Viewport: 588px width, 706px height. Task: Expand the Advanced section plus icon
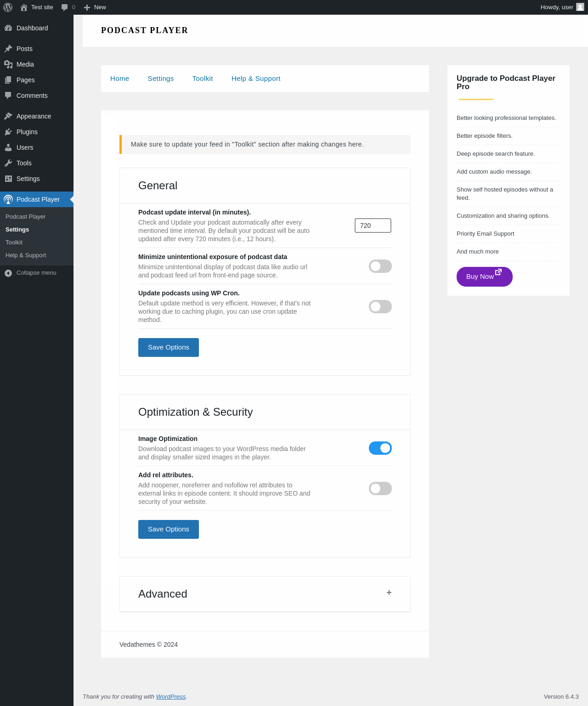[x=389, y=593]
